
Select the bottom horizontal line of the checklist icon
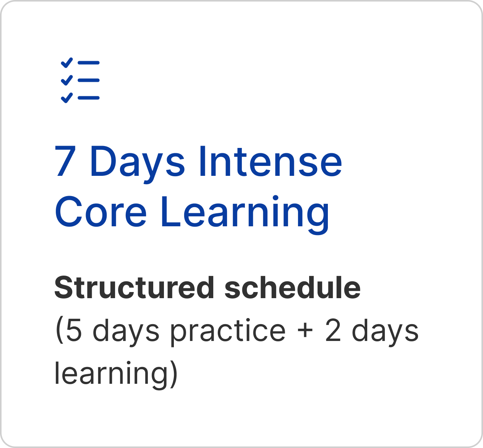[89, 98]
